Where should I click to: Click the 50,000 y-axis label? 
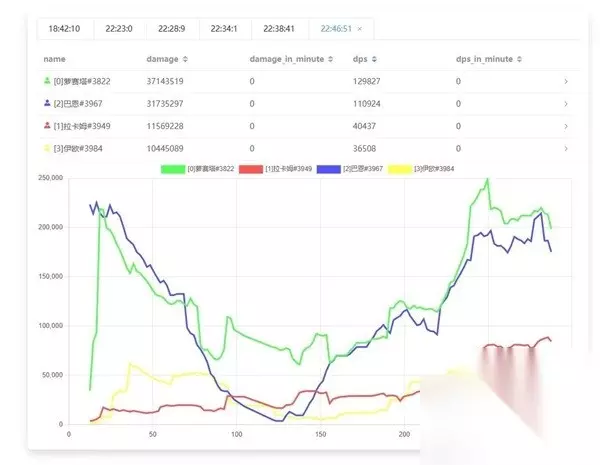coord(52,375)
